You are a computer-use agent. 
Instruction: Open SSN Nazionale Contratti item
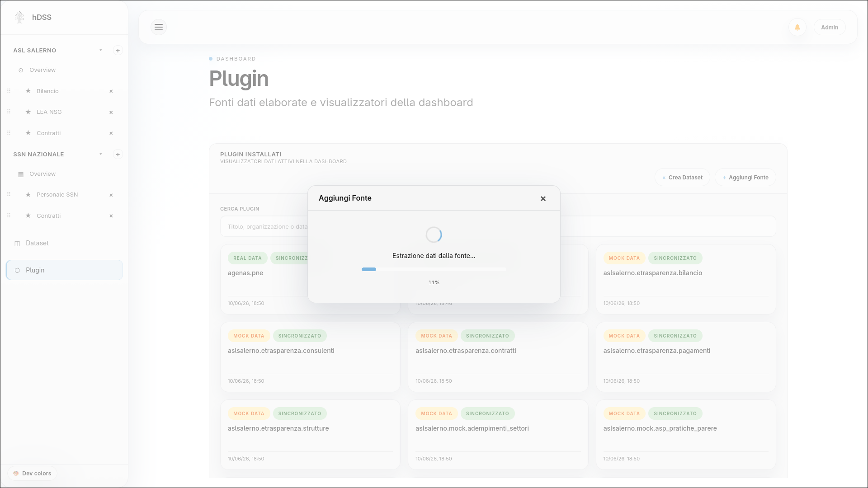[x=48, y=216]
